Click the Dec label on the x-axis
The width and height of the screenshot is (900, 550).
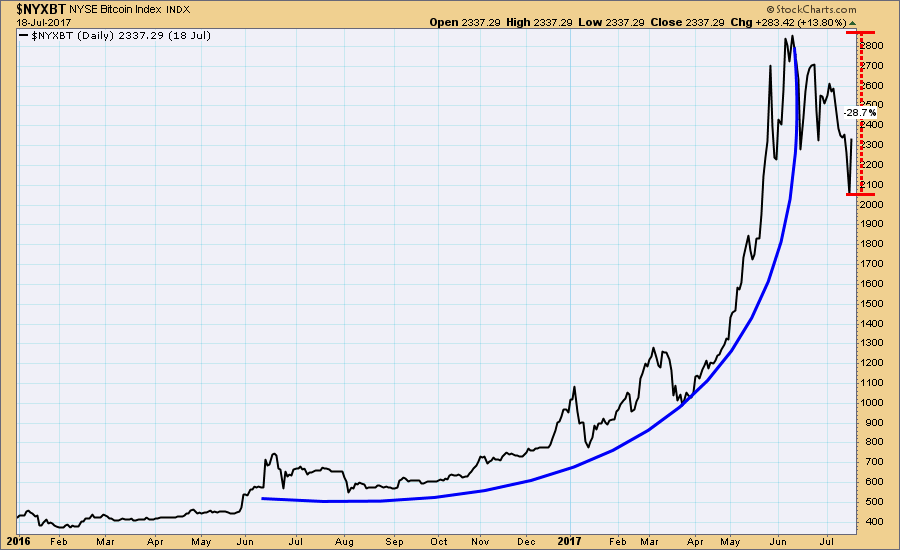pyautogui.click(x=526, y=541)
